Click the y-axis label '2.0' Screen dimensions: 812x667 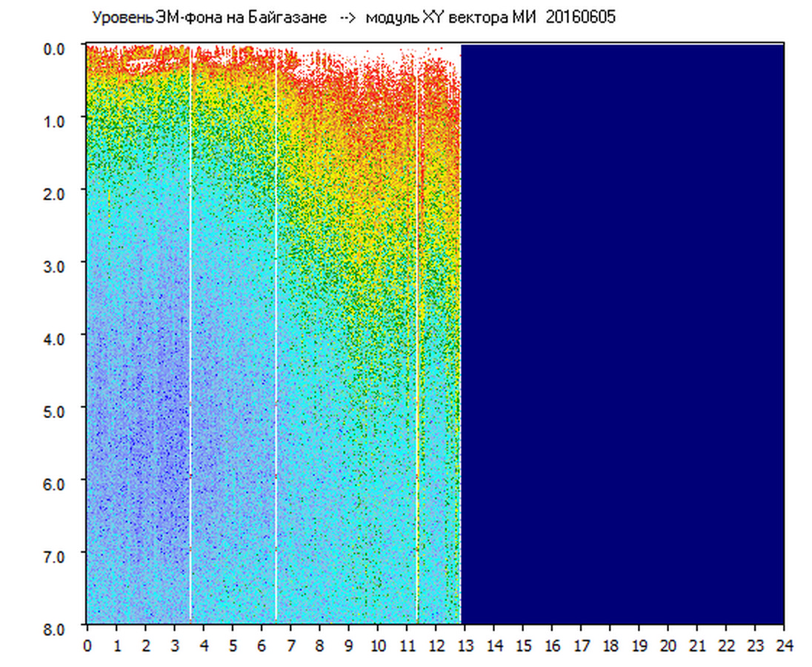[x=56, y=193]
